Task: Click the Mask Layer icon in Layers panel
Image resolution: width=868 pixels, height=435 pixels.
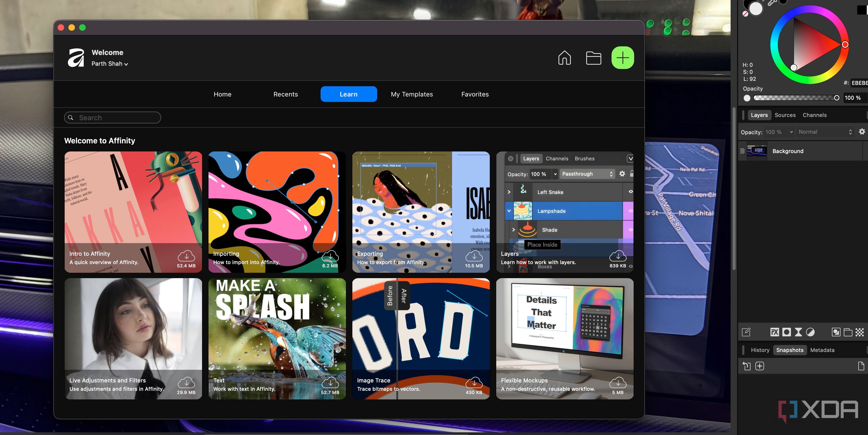Action: click(786, 332)
